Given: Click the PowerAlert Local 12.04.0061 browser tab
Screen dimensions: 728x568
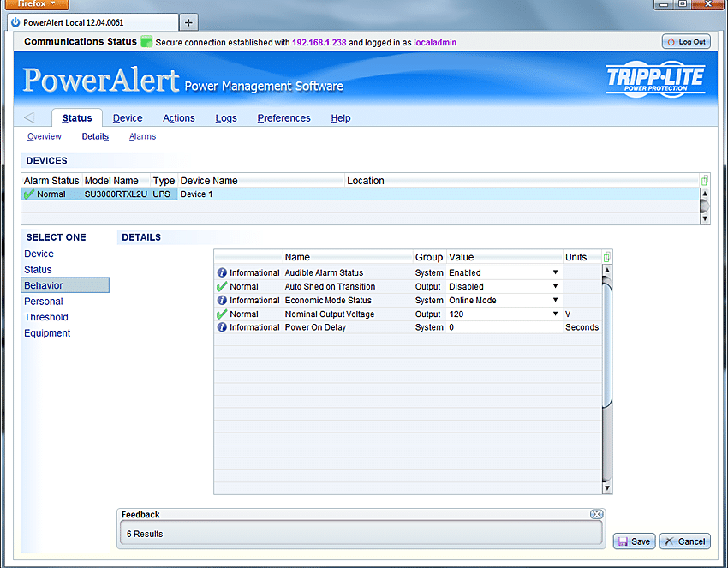Looking at the screenshot, I should click(92, 22).
